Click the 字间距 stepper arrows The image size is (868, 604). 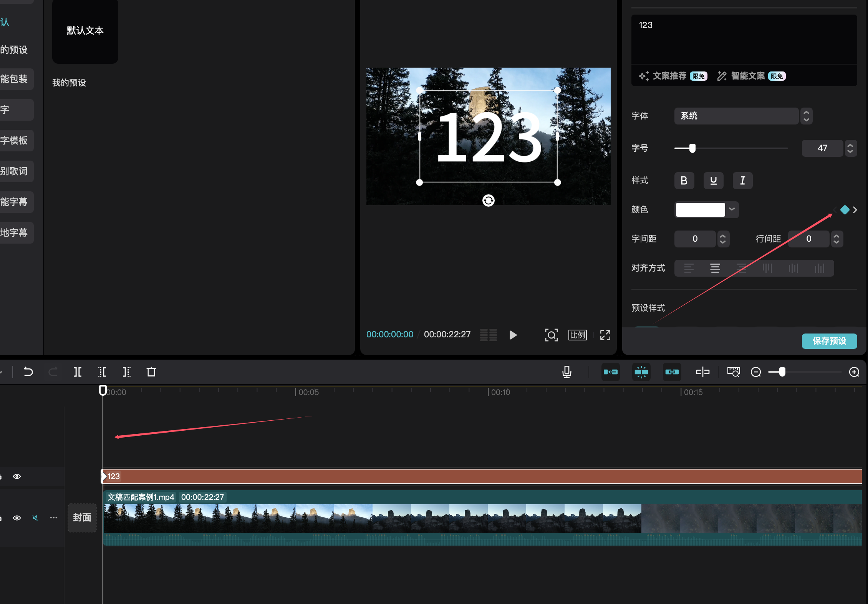point(723,239)
